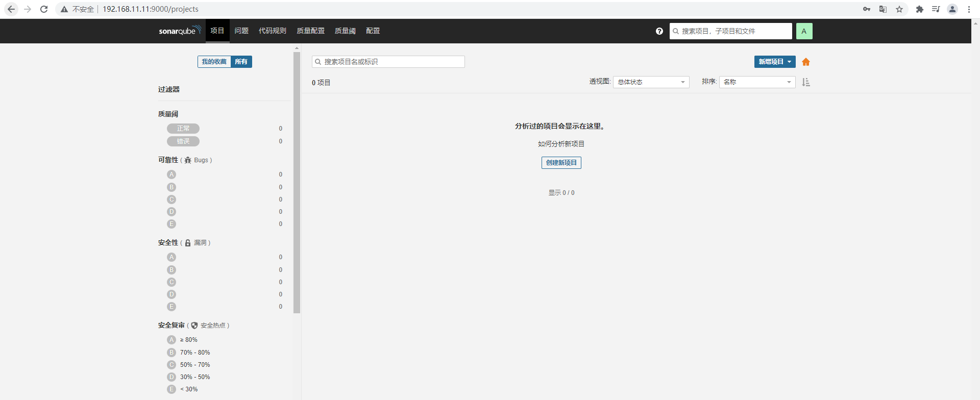This screenshot has width=980, height=400.
Task: Filter by 正常 quality gate status
Action: (x=183, y=129)
